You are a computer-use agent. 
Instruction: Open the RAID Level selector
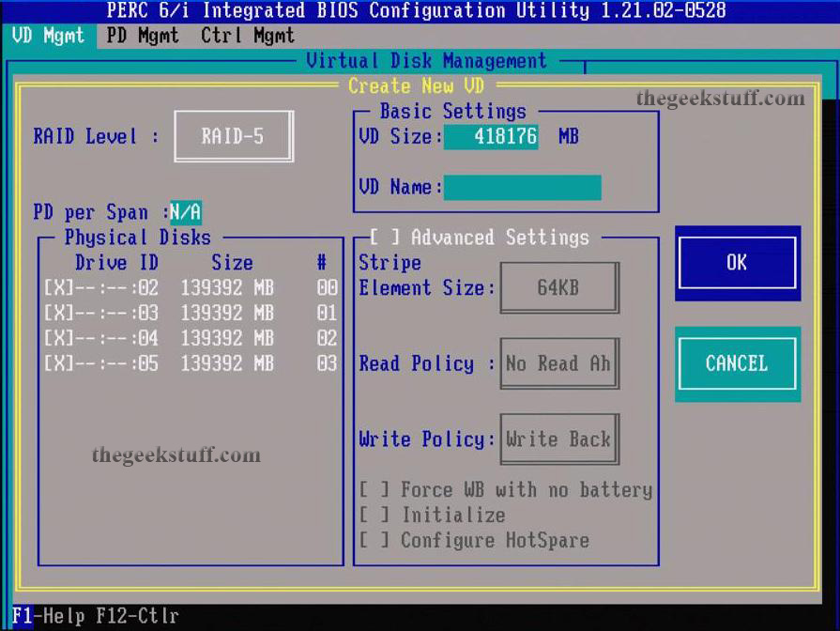click(234, 135)
